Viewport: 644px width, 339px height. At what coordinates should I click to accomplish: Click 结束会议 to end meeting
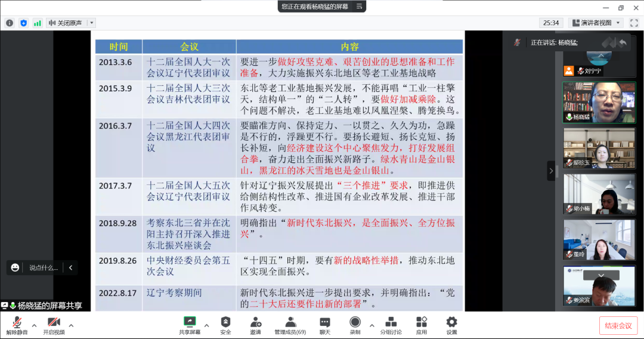click(x=618, y=326)
